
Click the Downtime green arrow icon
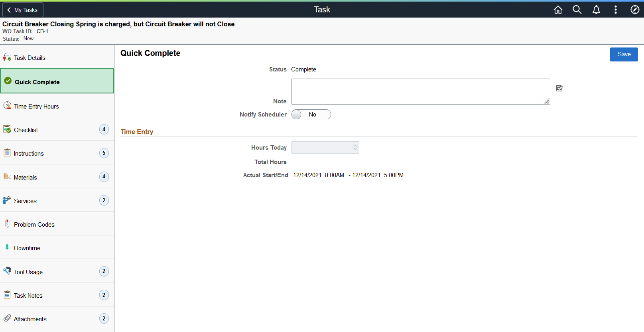coord(7,247)
